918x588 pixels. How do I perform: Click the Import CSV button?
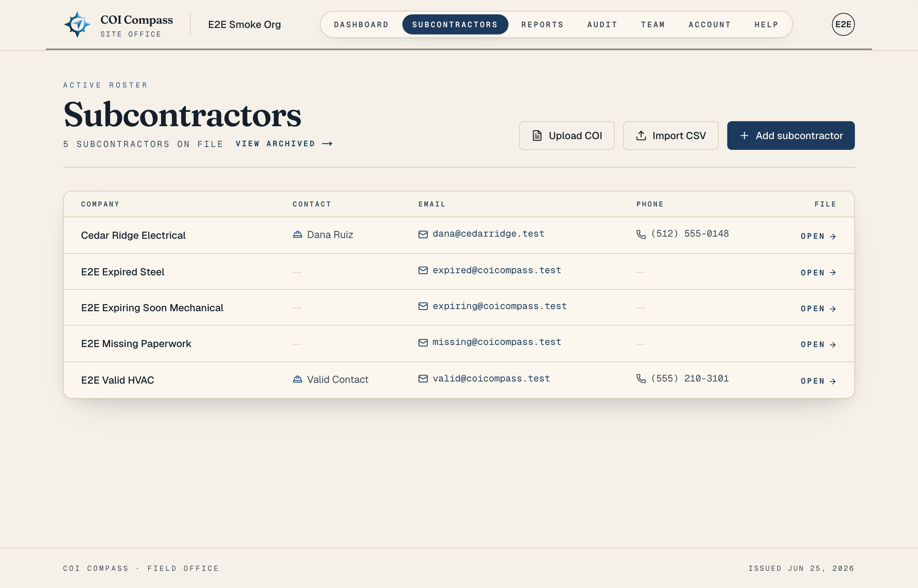tap(671, 136)
